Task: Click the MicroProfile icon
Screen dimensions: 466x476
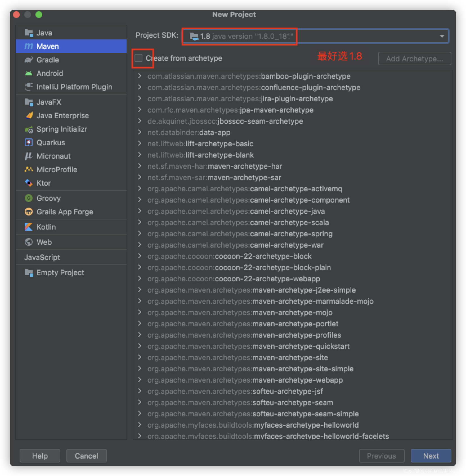Action: (x=29, y=169)
